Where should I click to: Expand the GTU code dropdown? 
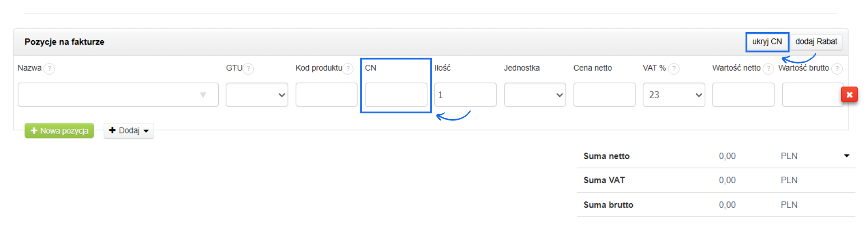click(257, 95)
